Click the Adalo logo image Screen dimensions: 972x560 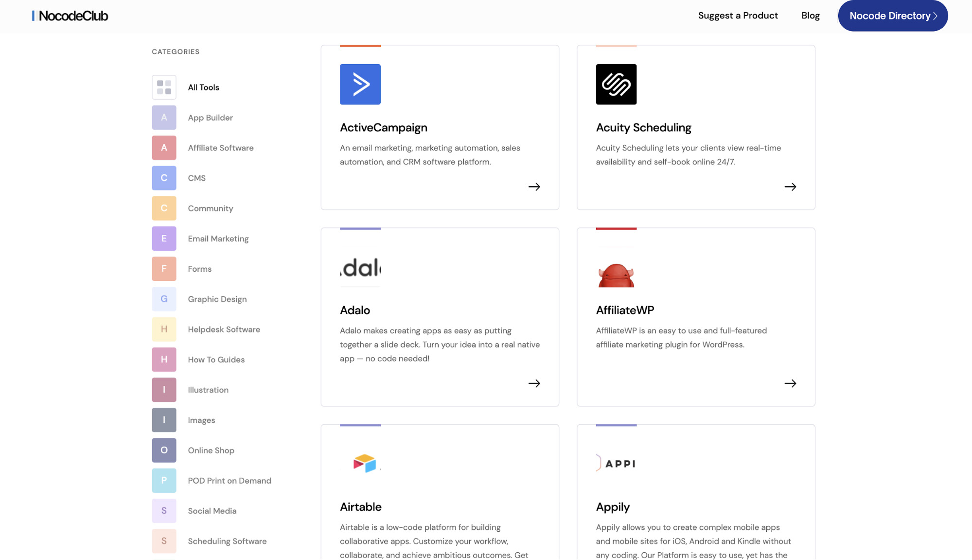point(360,267)
